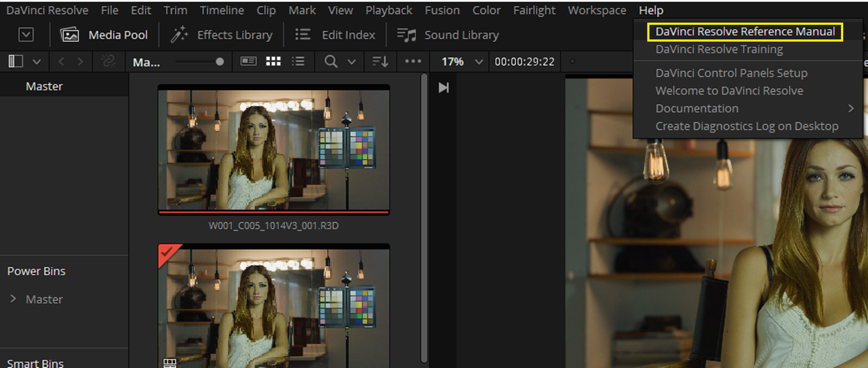Open the Fusion menu
This screenshot has width=868, height=368.
pos(442,10)
